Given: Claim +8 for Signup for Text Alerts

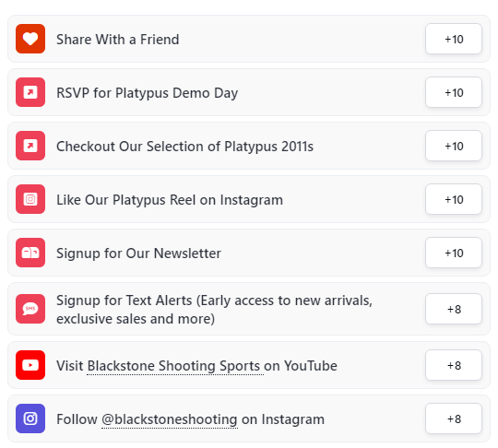Looking at the screenshot, I should tap(454, 309).
